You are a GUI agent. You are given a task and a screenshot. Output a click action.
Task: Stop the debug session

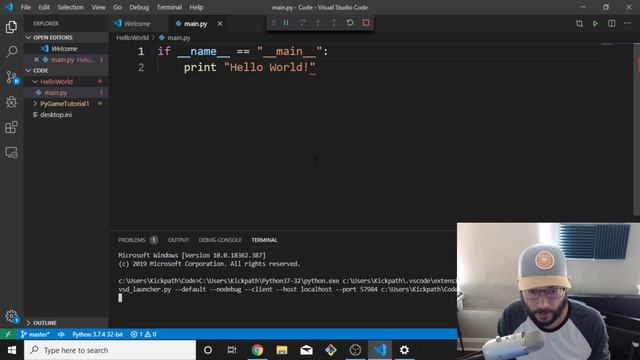tap(366, 23)
